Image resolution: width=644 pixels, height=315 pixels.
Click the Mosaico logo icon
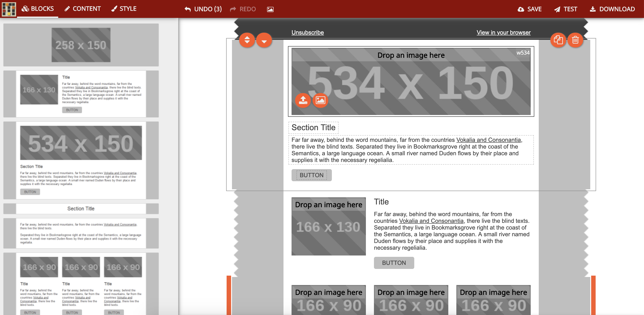[9, 9]
